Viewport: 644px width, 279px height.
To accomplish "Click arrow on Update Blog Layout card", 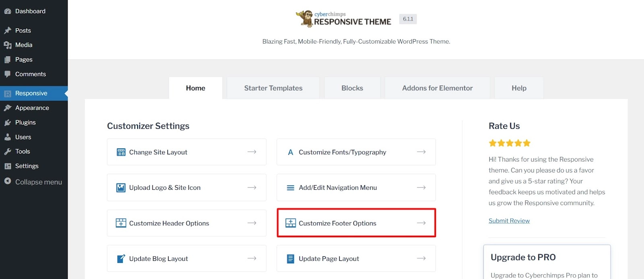I will 252,258.
